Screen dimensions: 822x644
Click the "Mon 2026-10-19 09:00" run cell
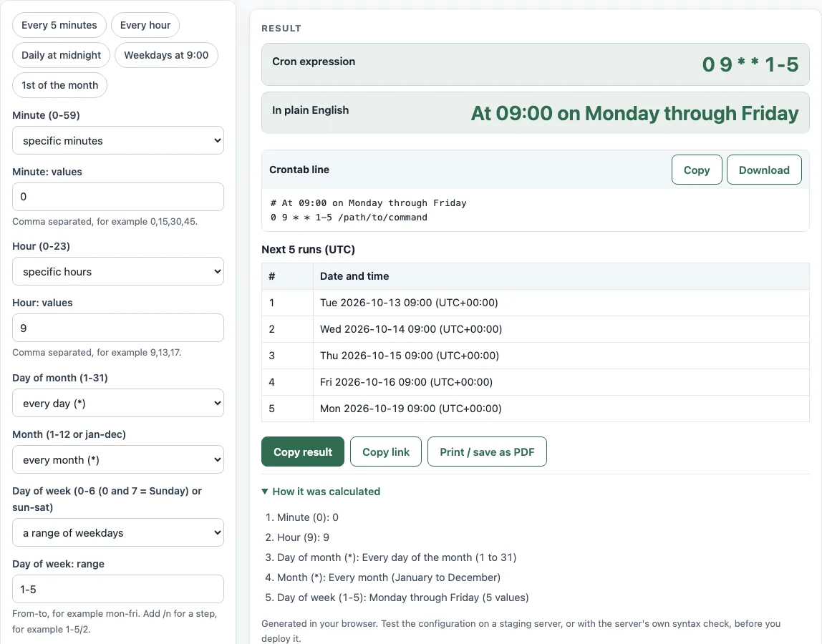pyautogui.click(x=561, y=409)
